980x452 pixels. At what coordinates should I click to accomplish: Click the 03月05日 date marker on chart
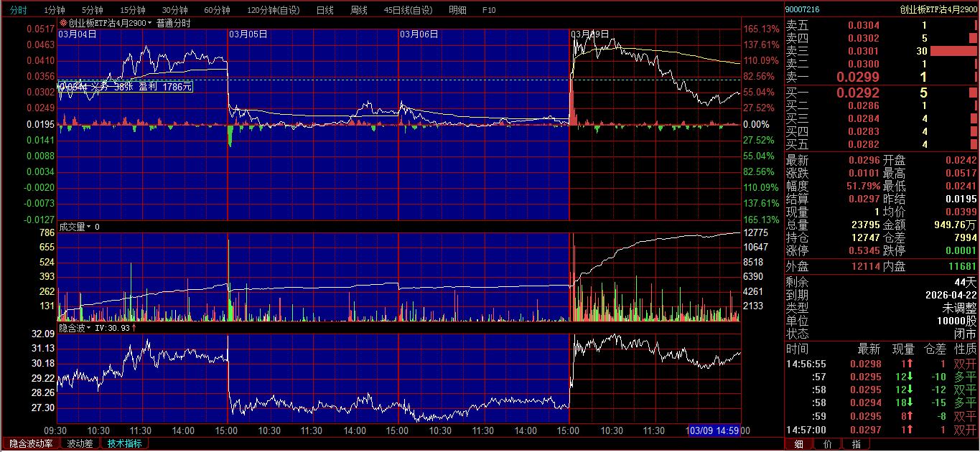pos(248,34)
